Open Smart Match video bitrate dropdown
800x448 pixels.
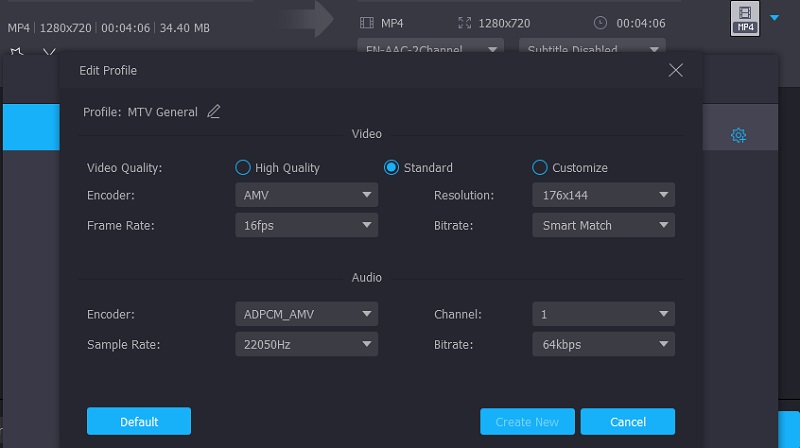pyautogui.click(x=603, y=226)
